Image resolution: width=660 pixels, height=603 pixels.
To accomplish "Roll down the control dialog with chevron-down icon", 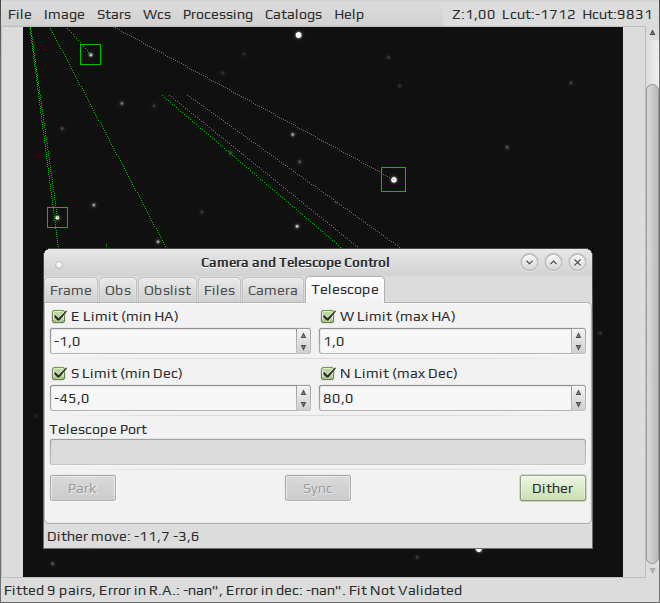I will tap(530, 263).
